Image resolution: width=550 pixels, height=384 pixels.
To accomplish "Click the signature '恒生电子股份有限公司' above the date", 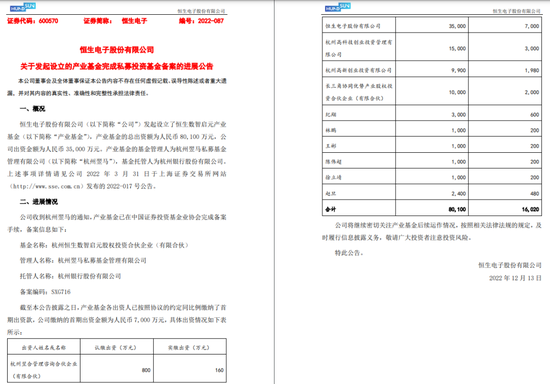I will click(x=510, y=265).
